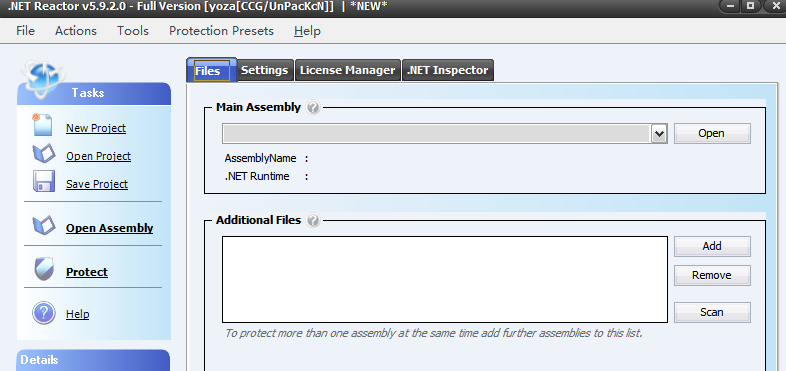This screenshot has height=371, width=786.
Task: Switch to the Settings tab
Action: tap(265, 70)
